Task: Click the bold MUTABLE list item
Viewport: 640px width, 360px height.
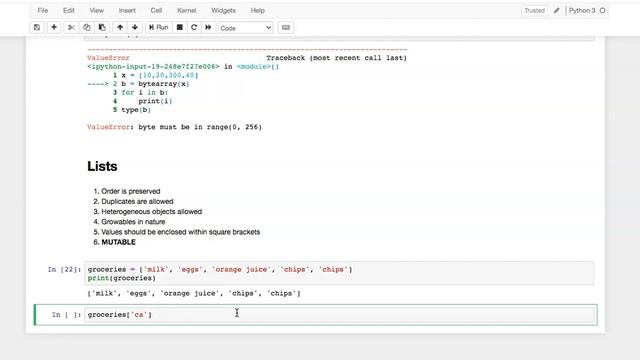Action: (118, 242)
